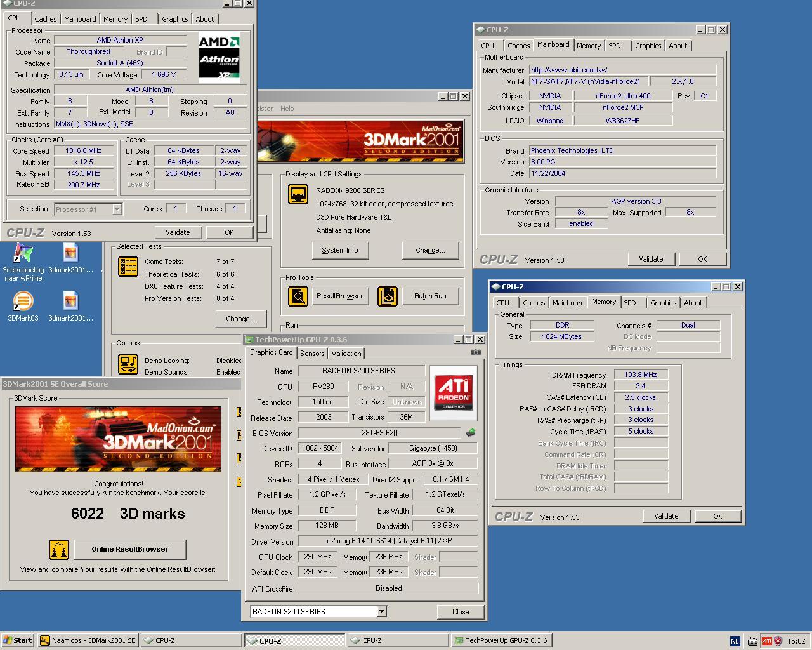The image size is (812, 650).
Task: Click the CAS# Latency 2.5 clocks value
Action: click(640, 397)
